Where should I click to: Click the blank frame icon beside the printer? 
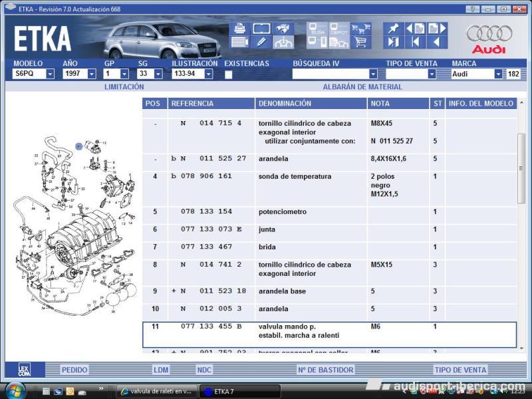tap(261, 29)
